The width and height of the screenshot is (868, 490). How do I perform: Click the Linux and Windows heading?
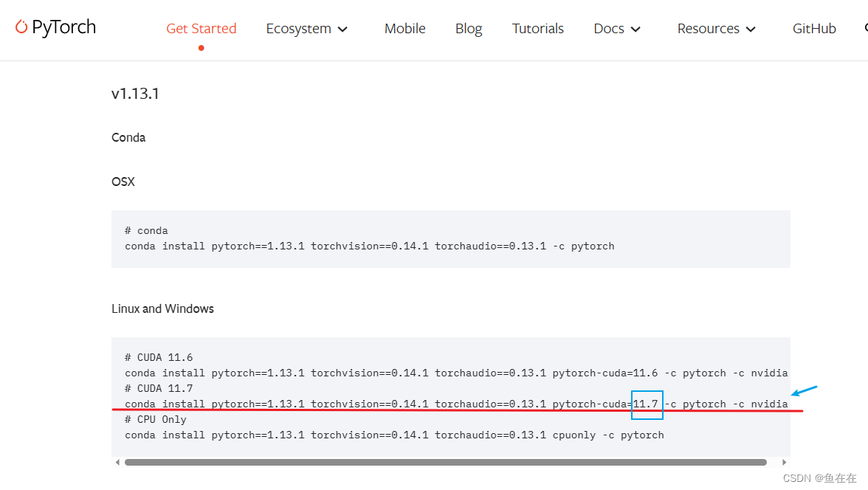162,308
